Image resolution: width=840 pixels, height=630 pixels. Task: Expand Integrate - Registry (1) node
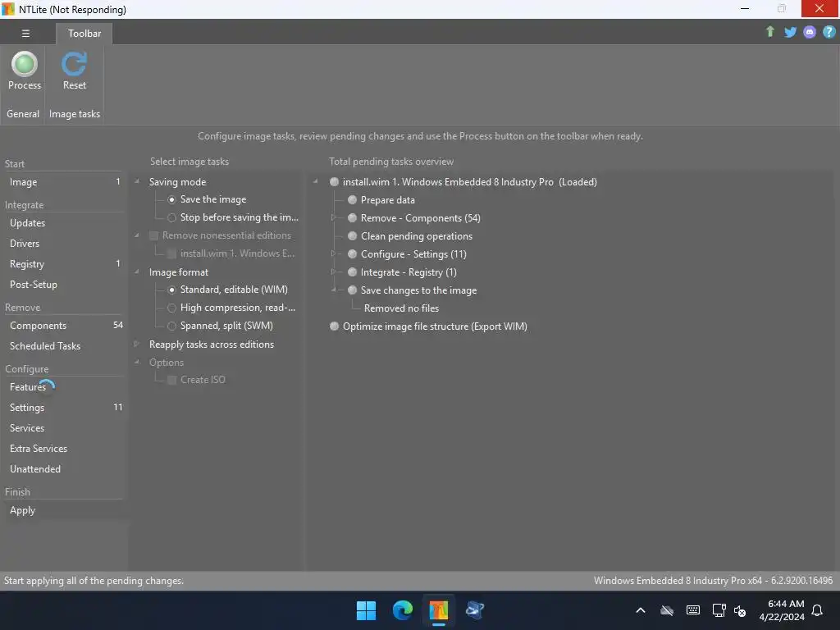pyautogui.click(x=333, y=272)
